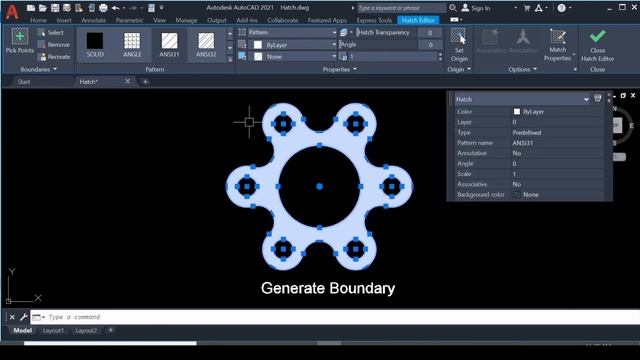Screen dimensions: 640x360
Task: Click the Background color None swatch
Action: tap(517, 195)
